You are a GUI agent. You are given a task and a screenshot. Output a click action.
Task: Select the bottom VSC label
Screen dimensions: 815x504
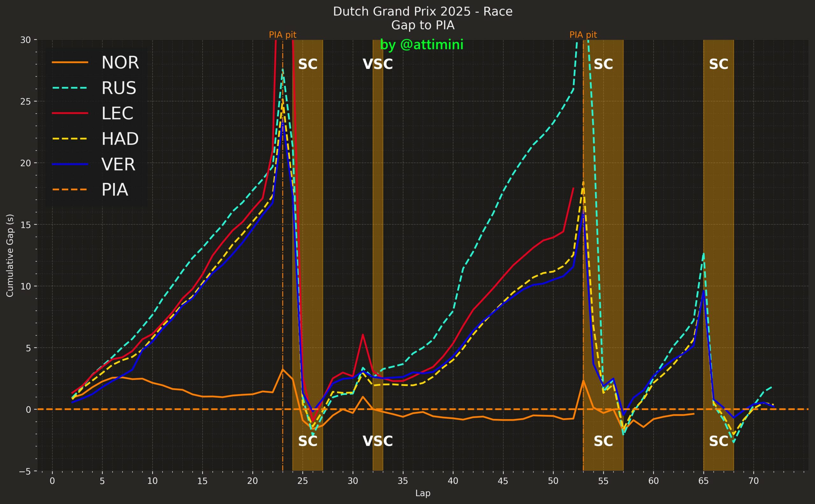coord(378,442)
